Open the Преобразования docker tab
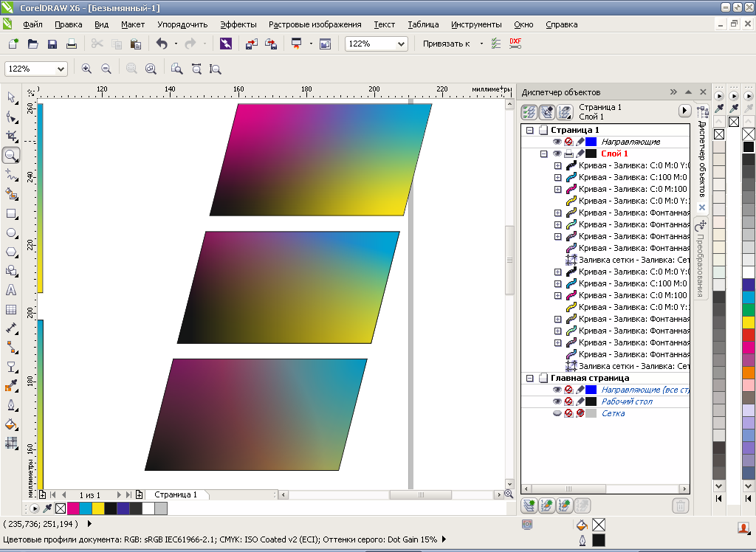Viewport: 756px width, 552px height. click(701, 259)
